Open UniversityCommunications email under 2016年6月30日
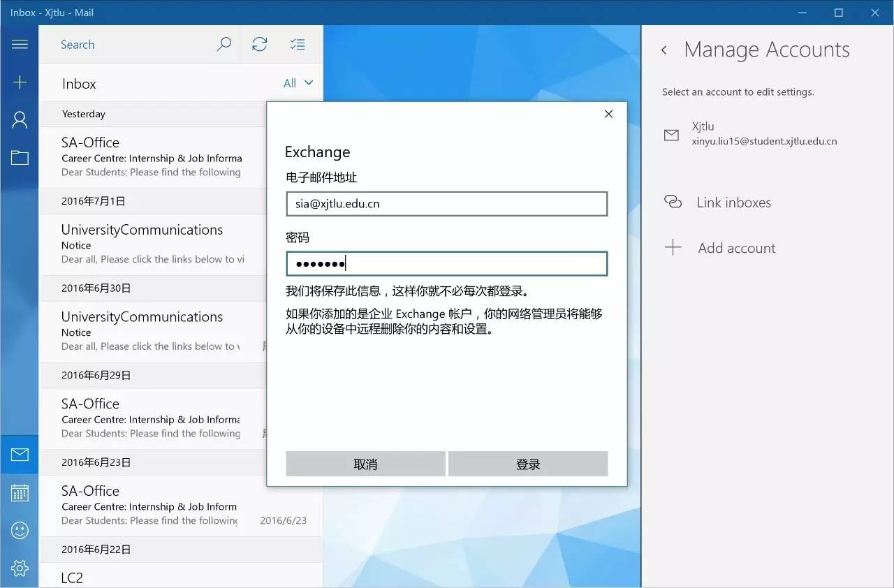 (x=154, y=332)
